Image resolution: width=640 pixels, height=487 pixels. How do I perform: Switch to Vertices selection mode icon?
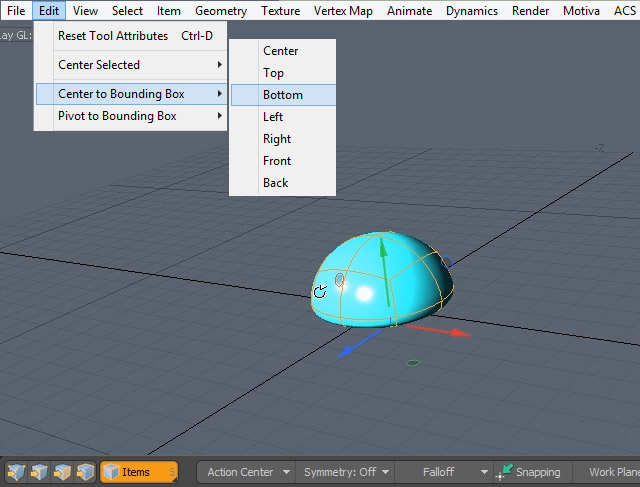pos(16,472)
